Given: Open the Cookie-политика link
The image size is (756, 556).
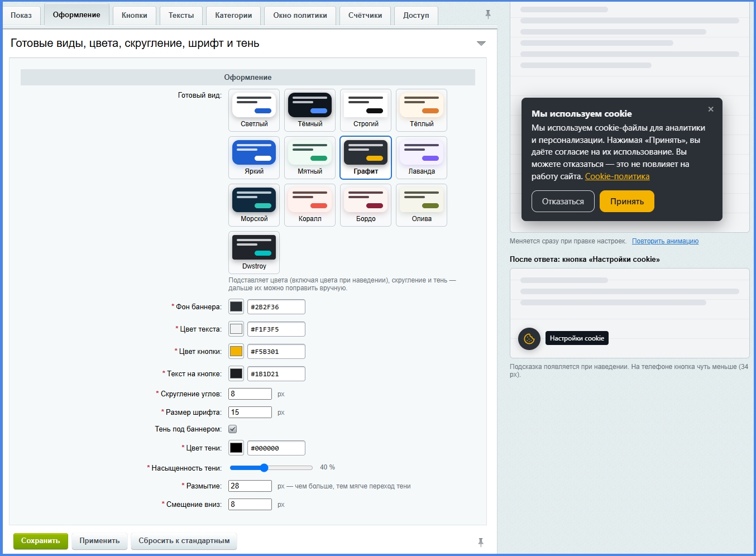Looking at the screenshot, I should (x=617, y=176).
